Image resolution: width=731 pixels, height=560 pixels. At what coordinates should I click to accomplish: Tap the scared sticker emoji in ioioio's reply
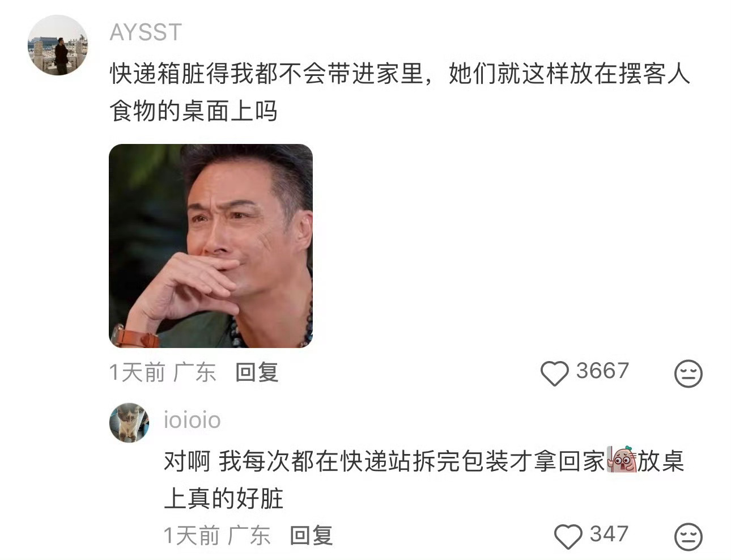tap(622, 460)
